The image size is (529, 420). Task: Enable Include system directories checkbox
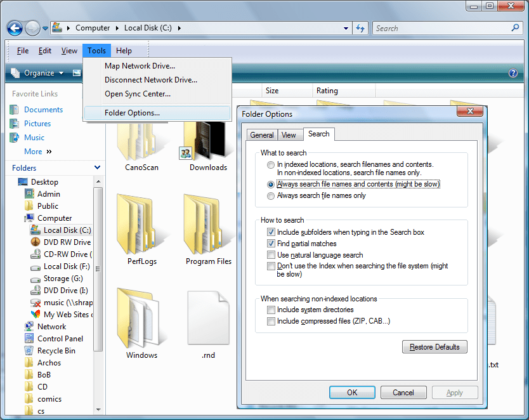[x=271, y=310]
